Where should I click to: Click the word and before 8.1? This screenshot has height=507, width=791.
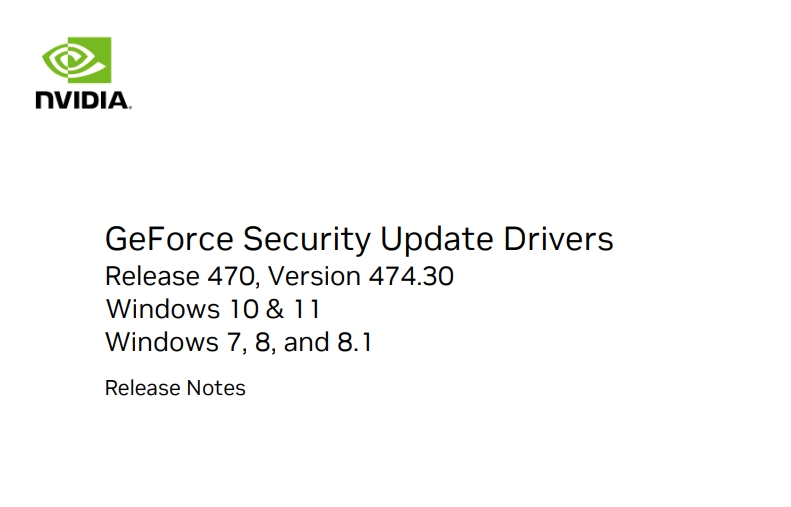tap(306, 342)
